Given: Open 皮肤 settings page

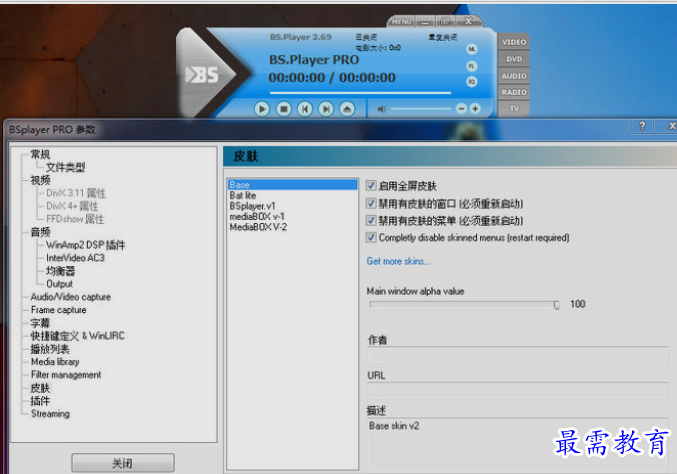Looking at the screenshot, I should [40, 388].
